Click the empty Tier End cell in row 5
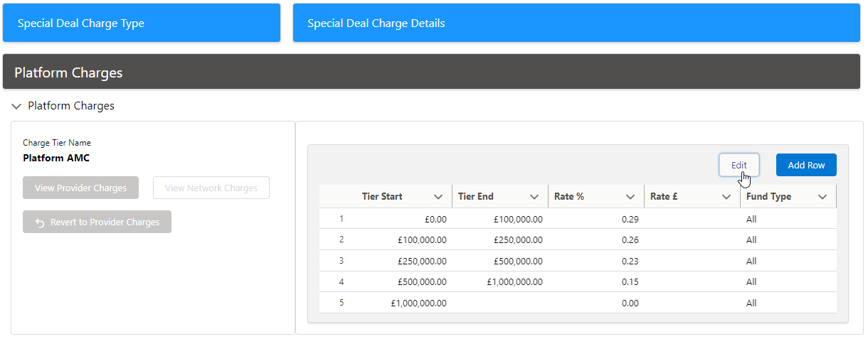The width and height of the screenshot is (868, 339). [499, 303]
